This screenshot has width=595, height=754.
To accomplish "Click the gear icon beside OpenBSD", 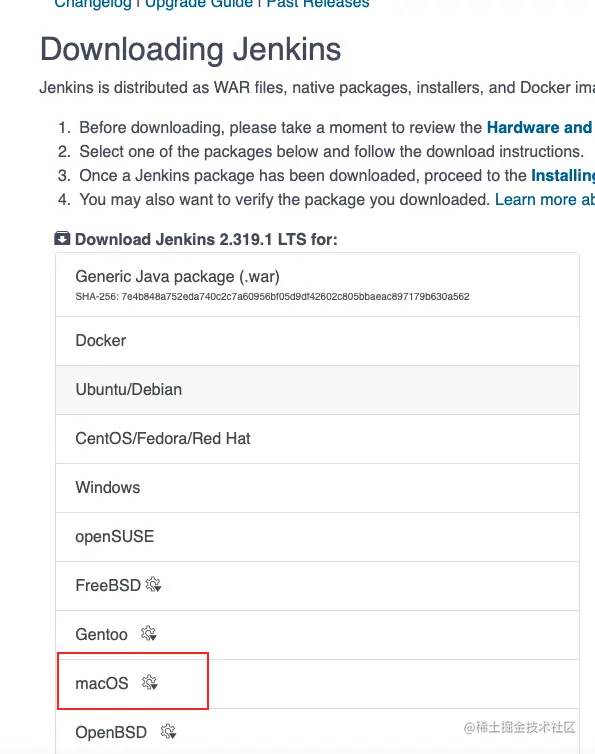I will tap(168, 732).
